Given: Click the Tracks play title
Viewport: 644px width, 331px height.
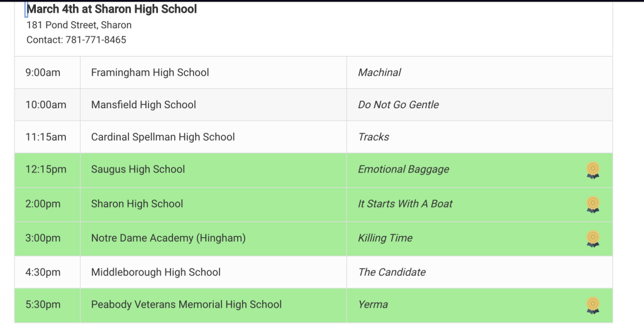Looking at the screenshot, I should pos(374,137).
